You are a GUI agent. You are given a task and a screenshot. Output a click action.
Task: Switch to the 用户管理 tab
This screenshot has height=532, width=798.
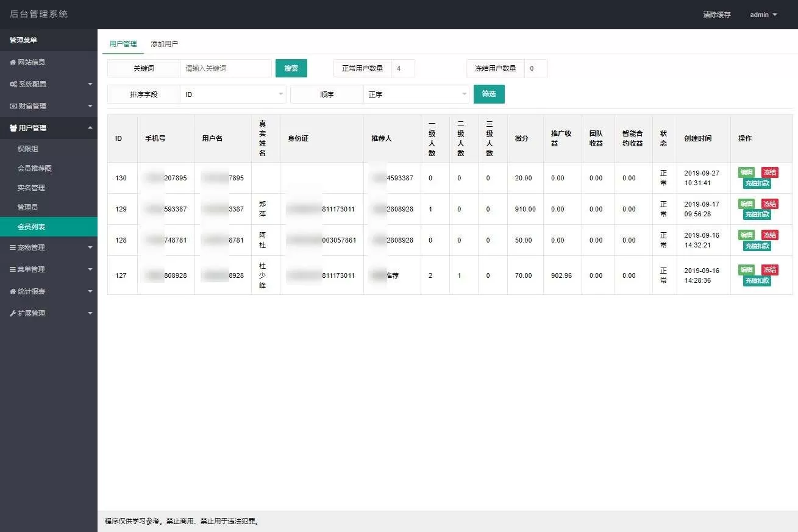[x=123, y=44]
